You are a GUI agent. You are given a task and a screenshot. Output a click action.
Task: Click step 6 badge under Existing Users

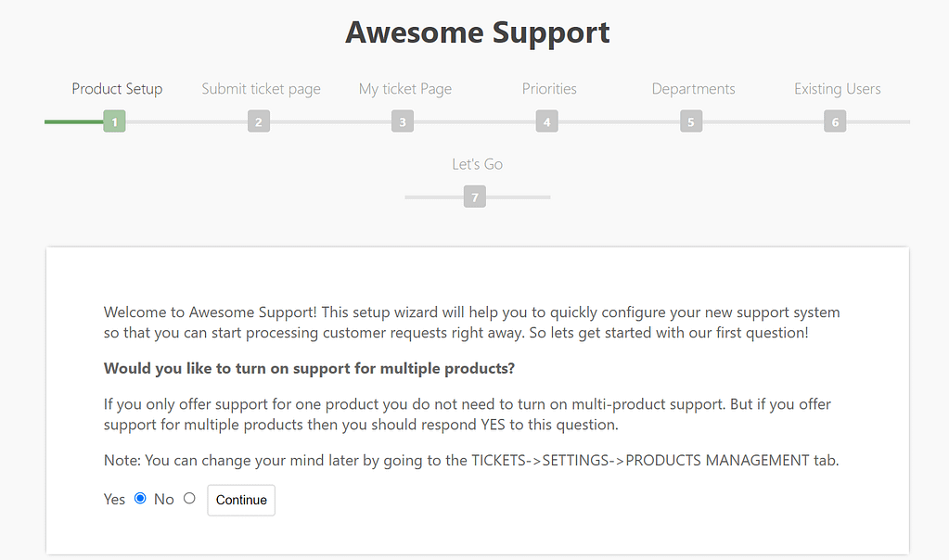tap(834, 121)
